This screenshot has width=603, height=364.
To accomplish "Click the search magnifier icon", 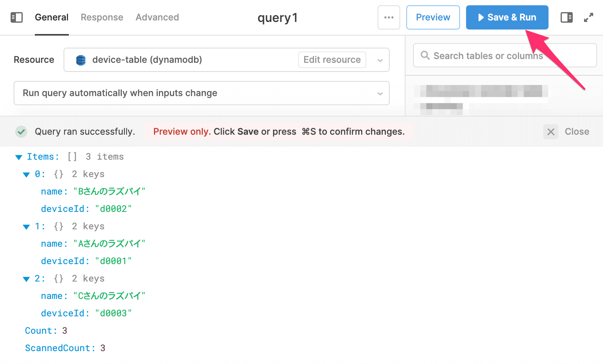I will (425, 56).
